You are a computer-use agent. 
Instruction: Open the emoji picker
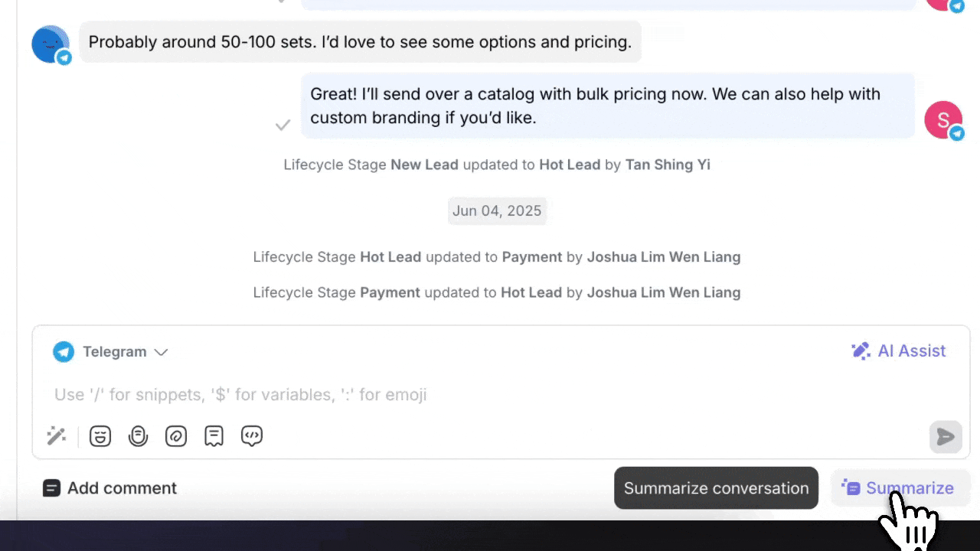[x=100, y=436]
